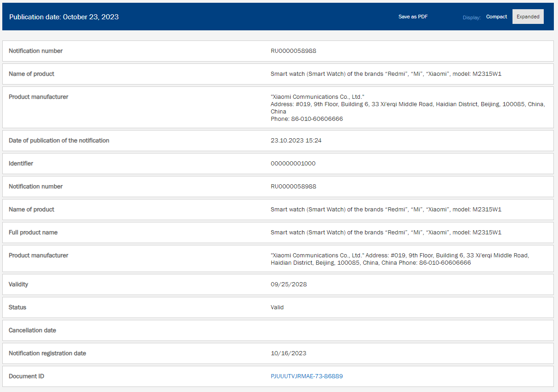Screen dimensions: 558x392
Task: Click the 'Full product name' label
Action: [33, 232]
